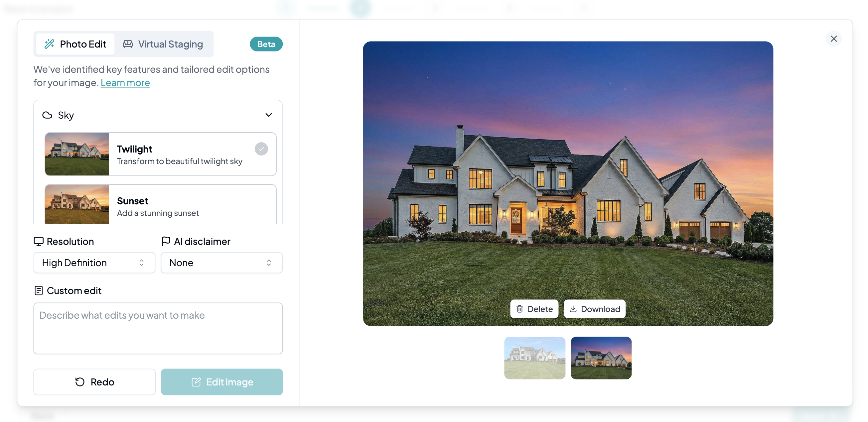Switch to the Virtual Staging tab
The image size is (868, 422).
(x=163, y=44)
